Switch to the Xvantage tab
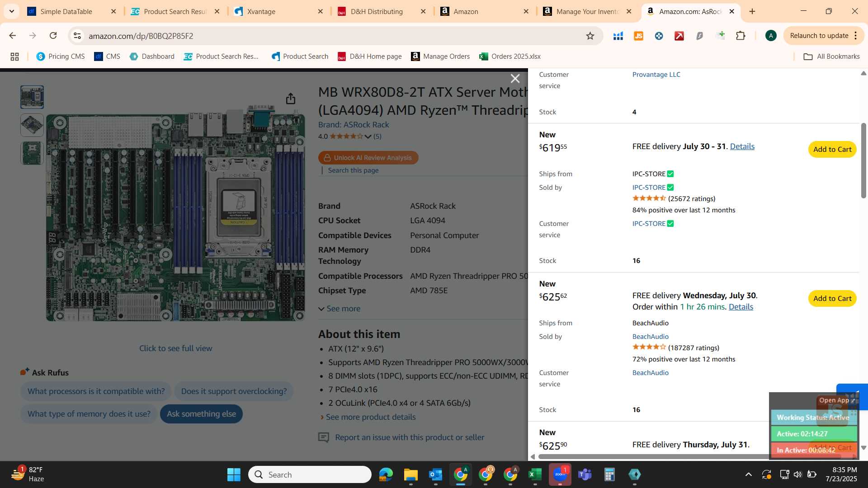868x488 pixels. (x=278, y=11)
